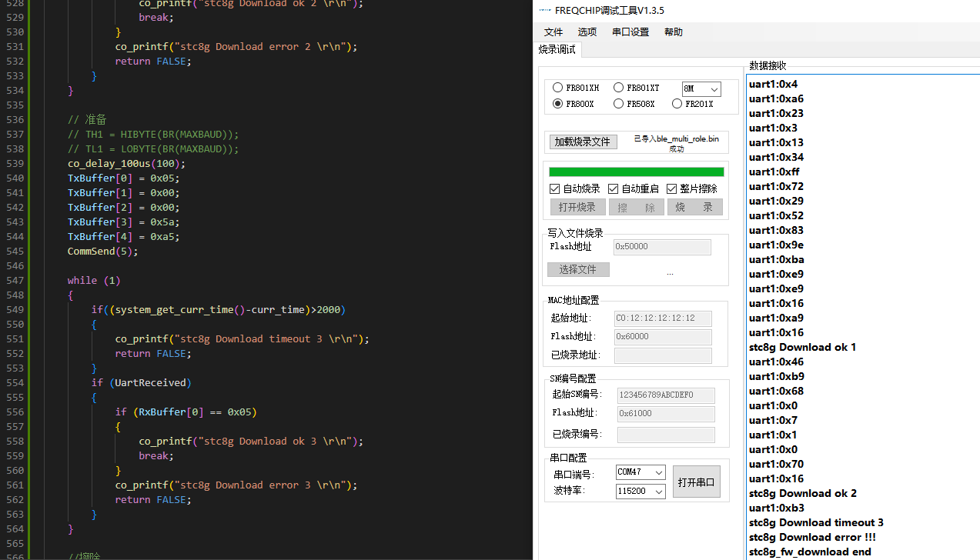
Task: Open the 选项 menu
Action: [x=587, y=32]
